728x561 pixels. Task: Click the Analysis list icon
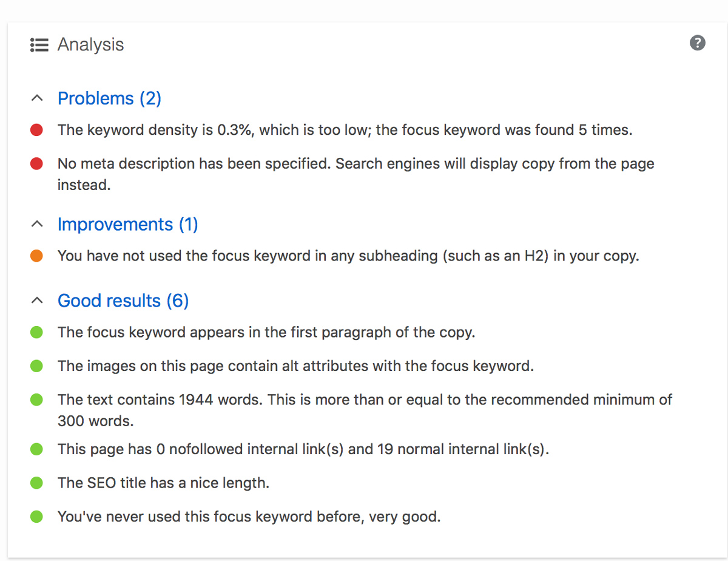[x=39, y=45]
